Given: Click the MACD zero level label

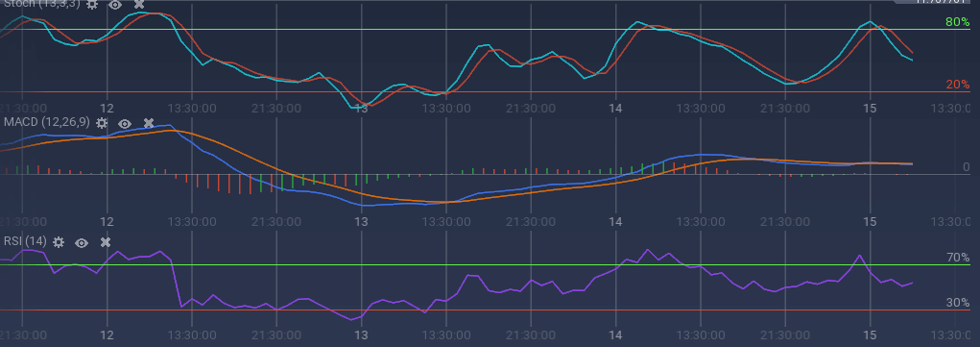Looking at the screenshot, I should coord(967,166).
